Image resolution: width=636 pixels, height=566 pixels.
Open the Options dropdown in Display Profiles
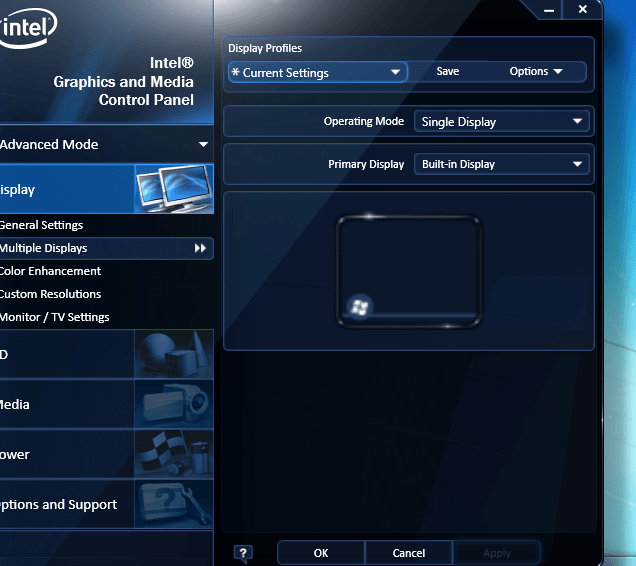click(x=536, y=71)
